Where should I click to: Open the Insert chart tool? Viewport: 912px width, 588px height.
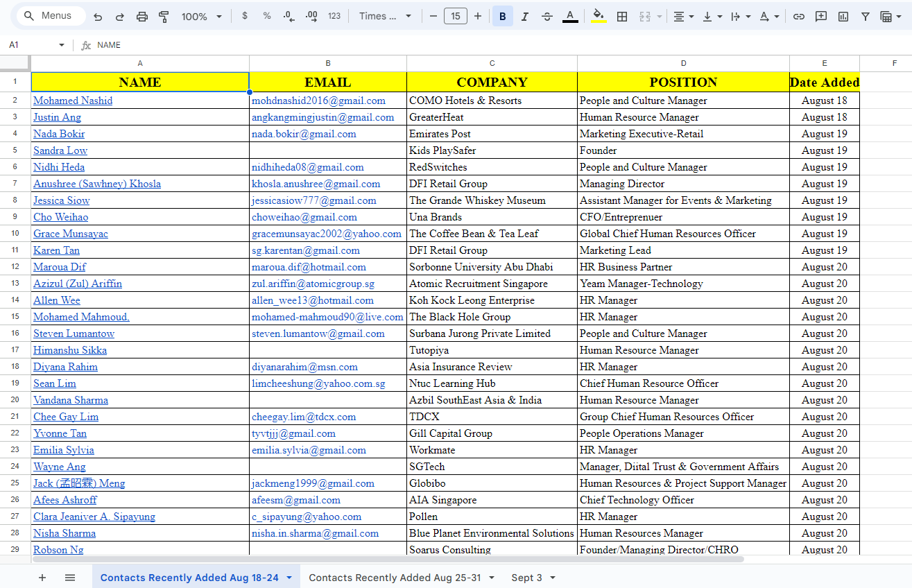(843, 17)
